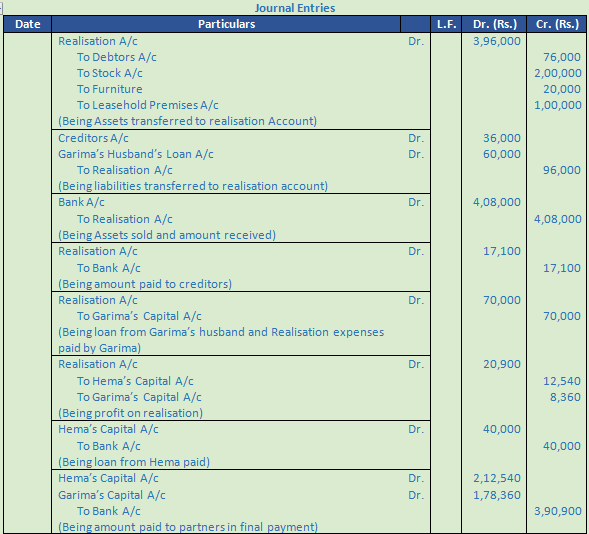
Task: Select the To Debtors A/c row
Action: tap(116, 57)
